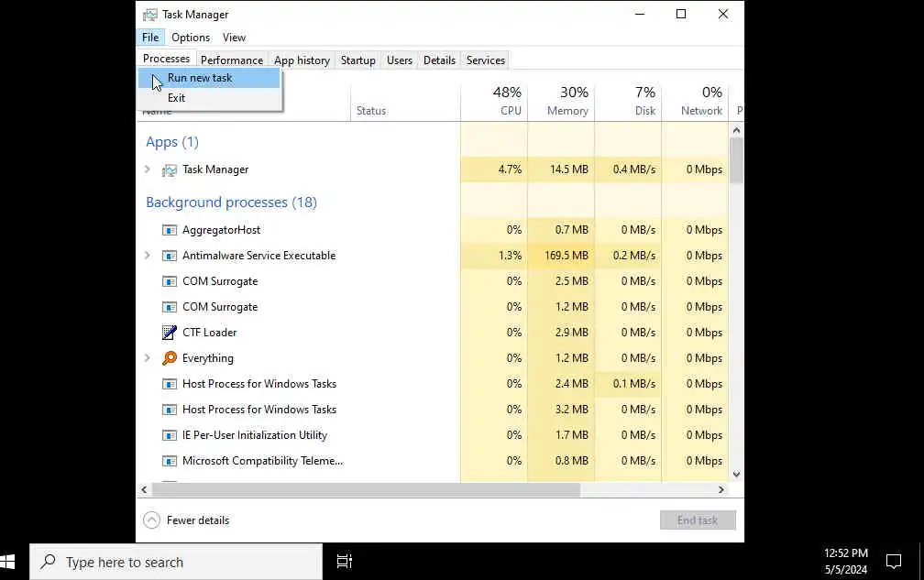This screenshot has height=580, width=924.
Task: Select the Processes tab
Action: point(166,59)
